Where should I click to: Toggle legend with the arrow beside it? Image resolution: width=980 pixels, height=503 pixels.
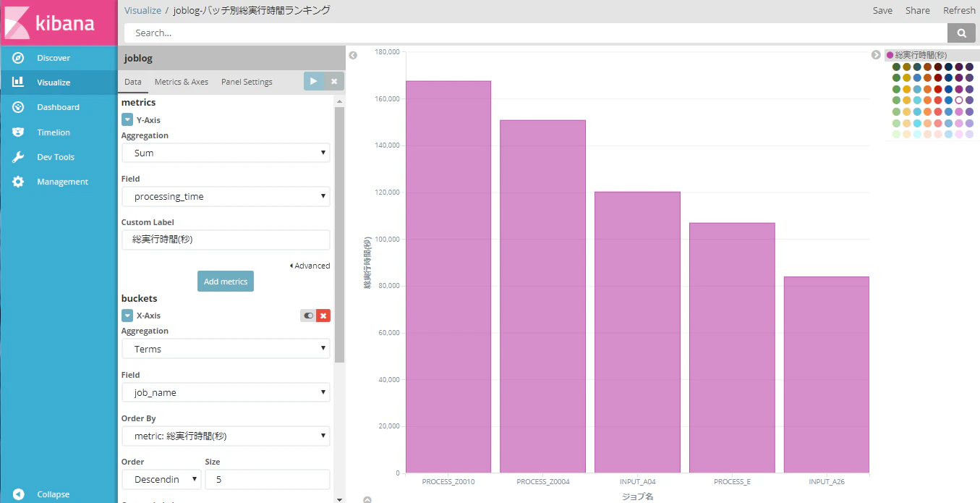[x=876, y=55]
